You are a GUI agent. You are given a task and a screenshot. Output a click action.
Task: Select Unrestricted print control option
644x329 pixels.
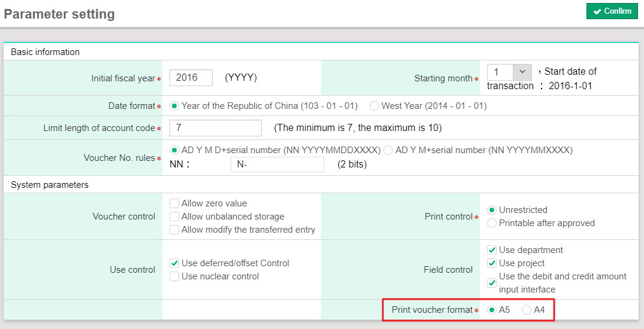[492, 210]
